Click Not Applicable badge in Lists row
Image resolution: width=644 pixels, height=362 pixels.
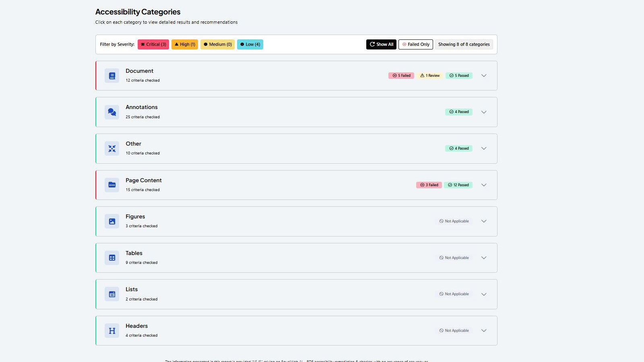click(x=454, y=294)
